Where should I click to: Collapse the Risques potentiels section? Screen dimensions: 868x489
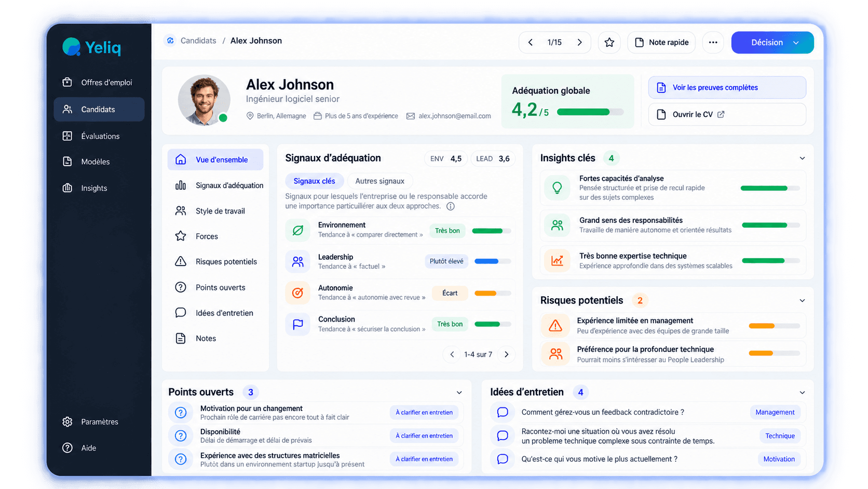click(x=802, y=301)
